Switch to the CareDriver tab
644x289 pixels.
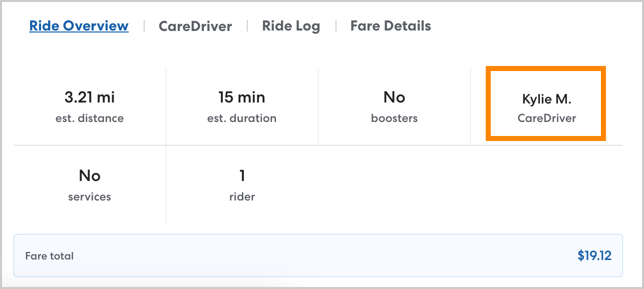click(195, 26)
